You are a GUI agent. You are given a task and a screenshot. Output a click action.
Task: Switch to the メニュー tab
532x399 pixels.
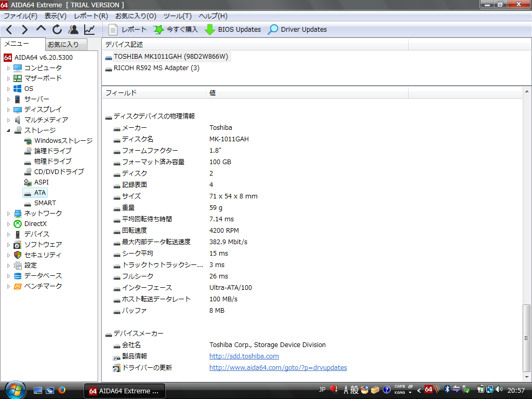[23, 44]
